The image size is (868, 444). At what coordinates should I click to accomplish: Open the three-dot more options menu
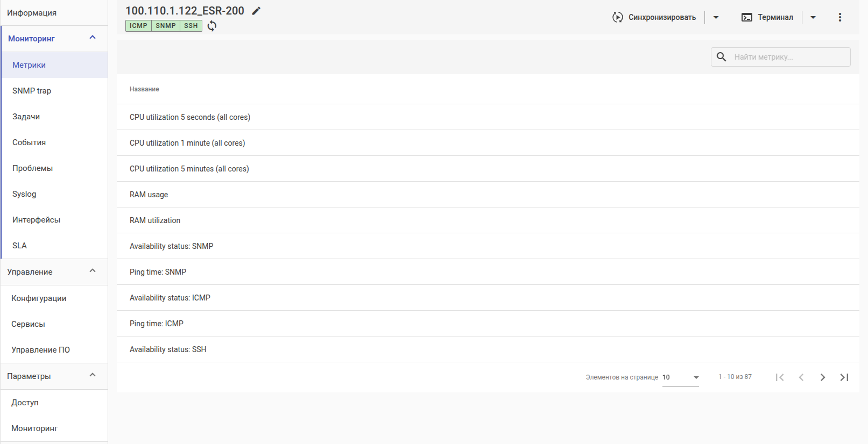(839, 17)
